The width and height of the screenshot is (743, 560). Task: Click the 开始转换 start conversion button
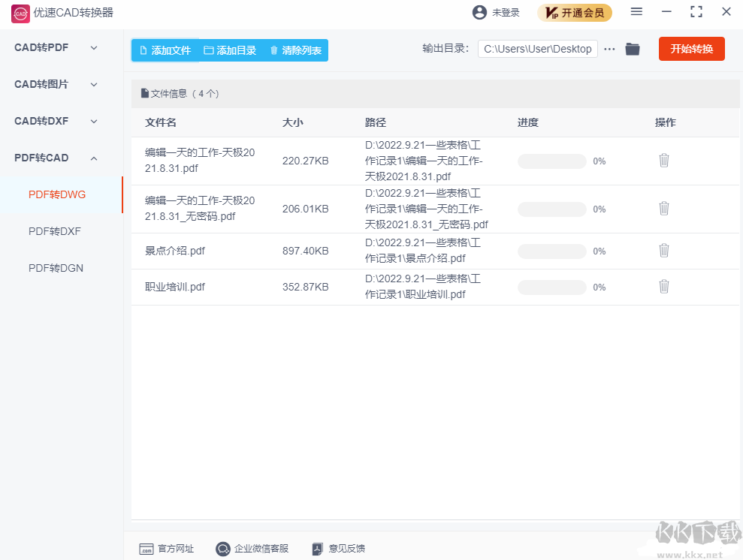[x=691, y=48]
